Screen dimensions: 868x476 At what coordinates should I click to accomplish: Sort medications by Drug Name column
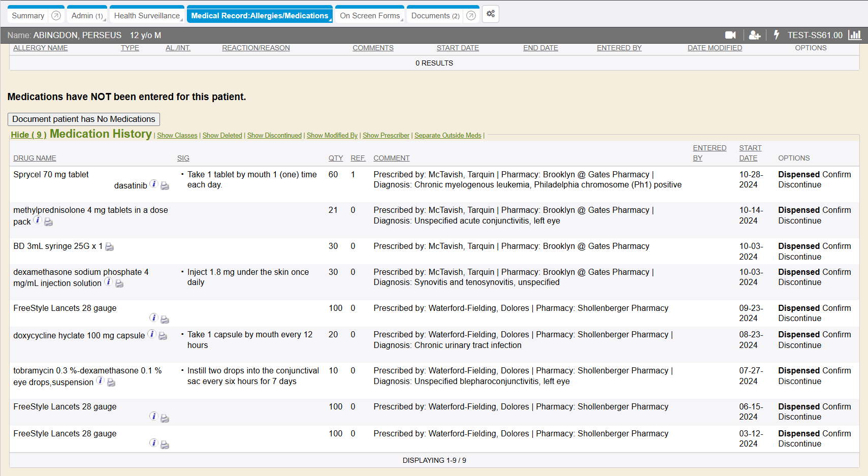[x=35, y=158]
